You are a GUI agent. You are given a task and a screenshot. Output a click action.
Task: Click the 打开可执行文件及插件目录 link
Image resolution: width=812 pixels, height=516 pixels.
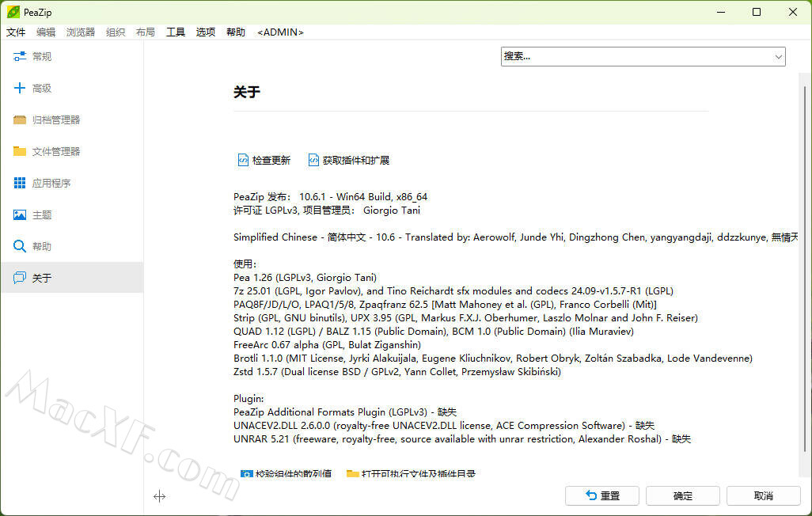[x=419, y=473]
